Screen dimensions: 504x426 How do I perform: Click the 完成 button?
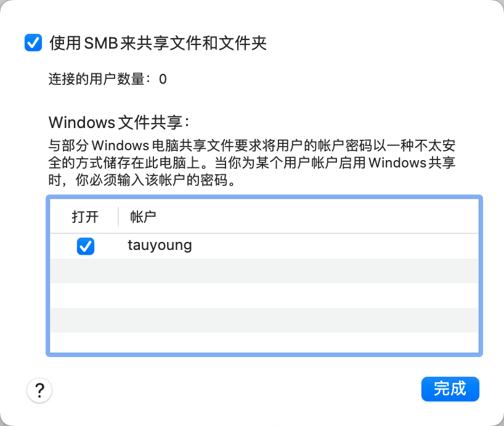pyautogui.click(x=450, y=389)
